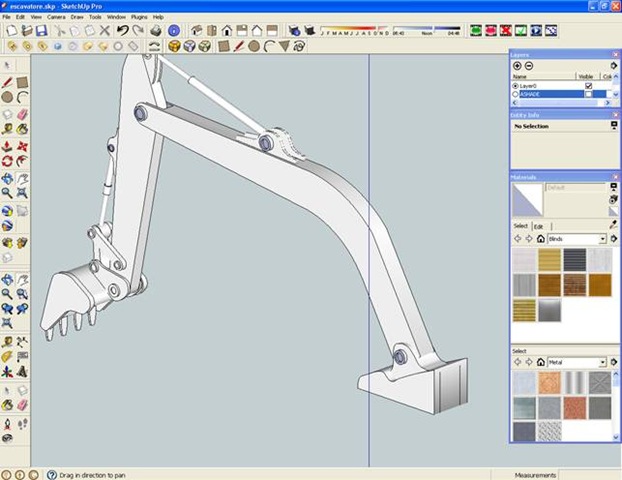The width and height of the screenshot is (622, 480).
Task: Click the Print icon in toolbar
Action: coord(155,31)
